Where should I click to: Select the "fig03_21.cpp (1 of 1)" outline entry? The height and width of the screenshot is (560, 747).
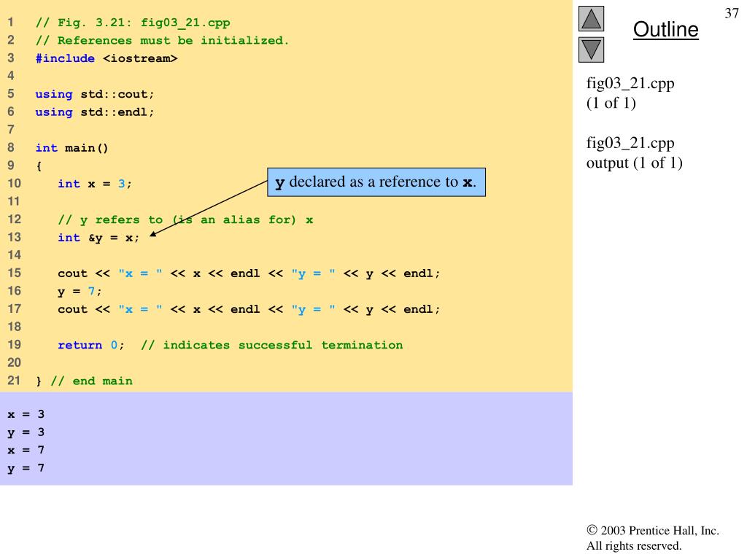point(630,93)
